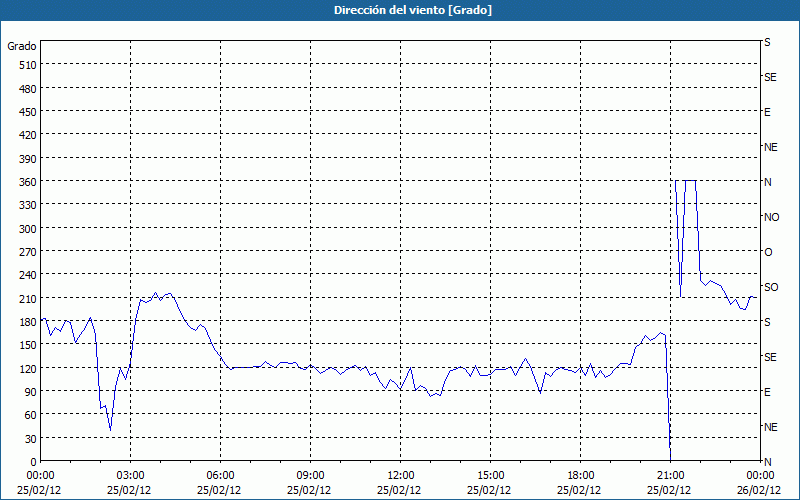800x500 pixels.
Task: Click the 'SE' compass label level with 120
Action: point(770,357)
